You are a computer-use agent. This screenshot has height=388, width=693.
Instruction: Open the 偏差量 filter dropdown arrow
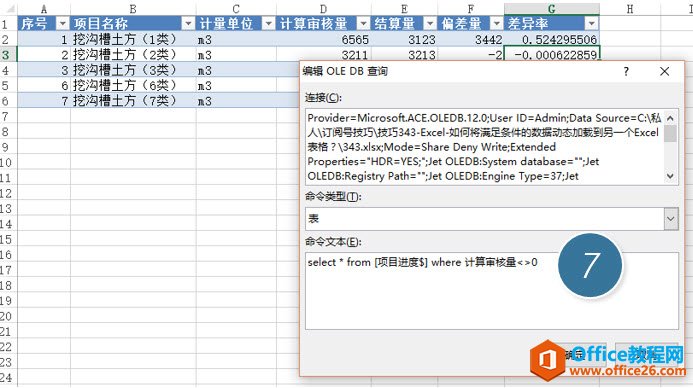(x=497, y=24)
